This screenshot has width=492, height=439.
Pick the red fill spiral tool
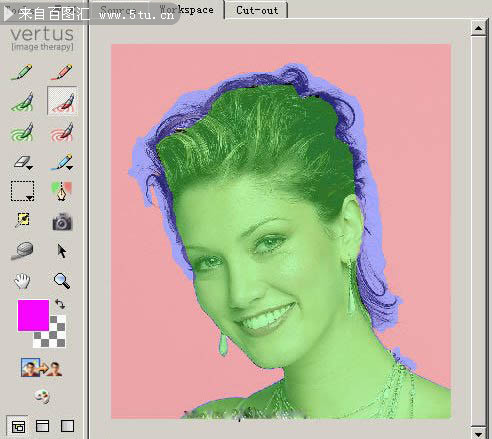(62, 132)
